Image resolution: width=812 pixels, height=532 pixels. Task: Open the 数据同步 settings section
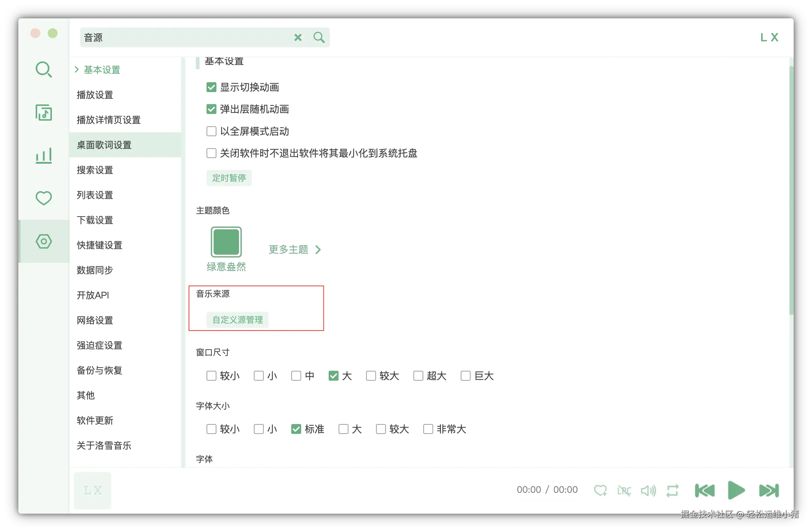94,270
